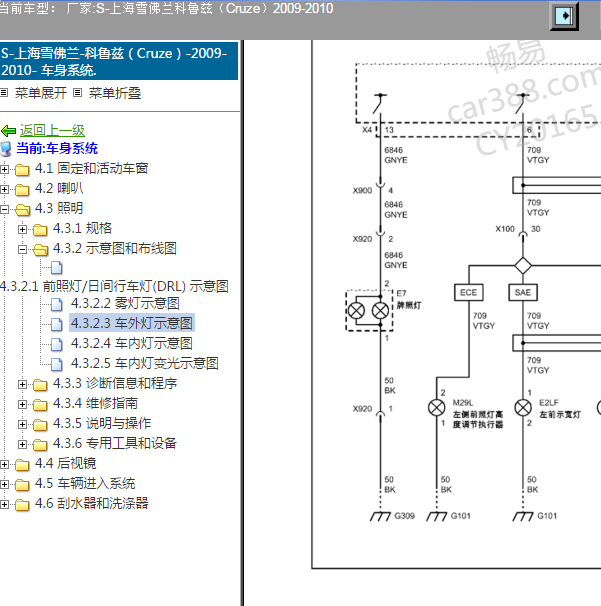Viewport: 601px width, 606px height.
Task: Click open folder icon for 4.3.2 示意图和布线图
Action: (41, 250)
